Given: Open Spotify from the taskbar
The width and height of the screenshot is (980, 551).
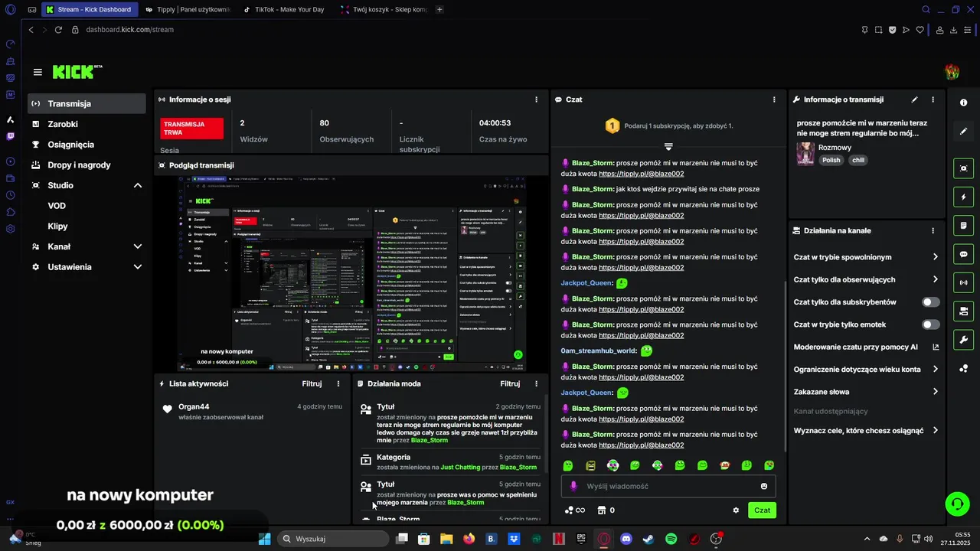Looking at the screenshot, I should 671,539.
